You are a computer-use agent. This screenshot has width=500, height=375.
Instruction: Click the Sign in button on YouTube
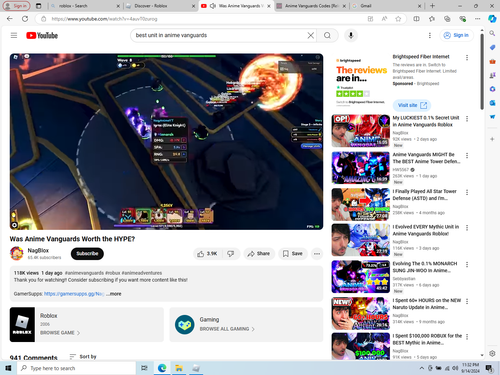tap(456, 35)
